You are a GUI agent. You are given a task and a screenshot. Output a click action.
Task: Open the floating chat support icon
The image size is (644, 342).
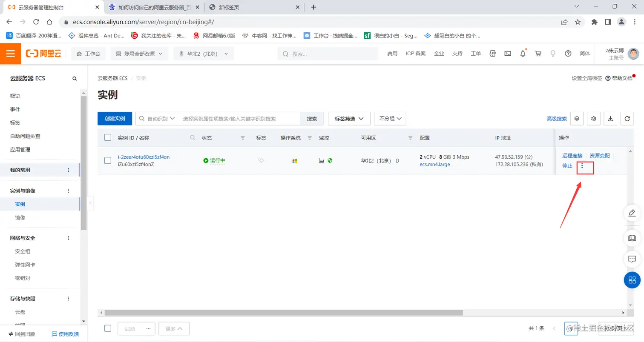632,259
